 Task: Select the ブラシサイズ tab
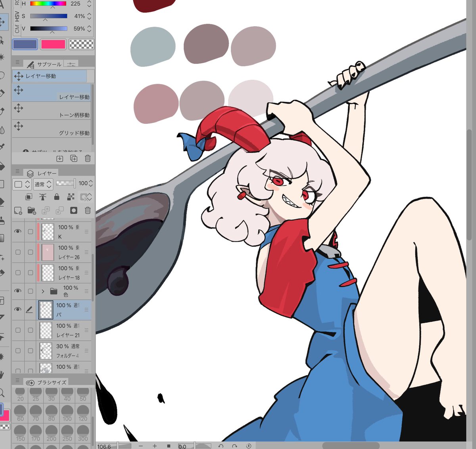[46, 382]
